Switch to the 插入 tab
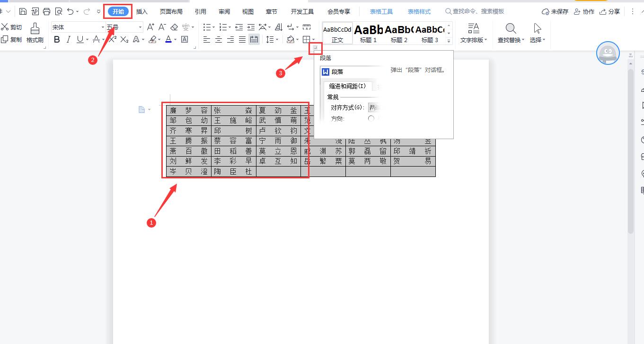Screen dimensions: 644x344 coord(141,11)
